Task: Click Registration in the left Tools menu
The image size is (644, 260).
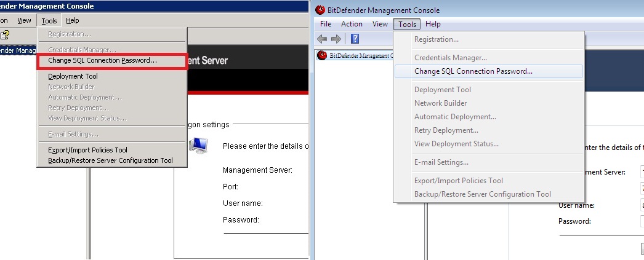Action: click(111, 34)
